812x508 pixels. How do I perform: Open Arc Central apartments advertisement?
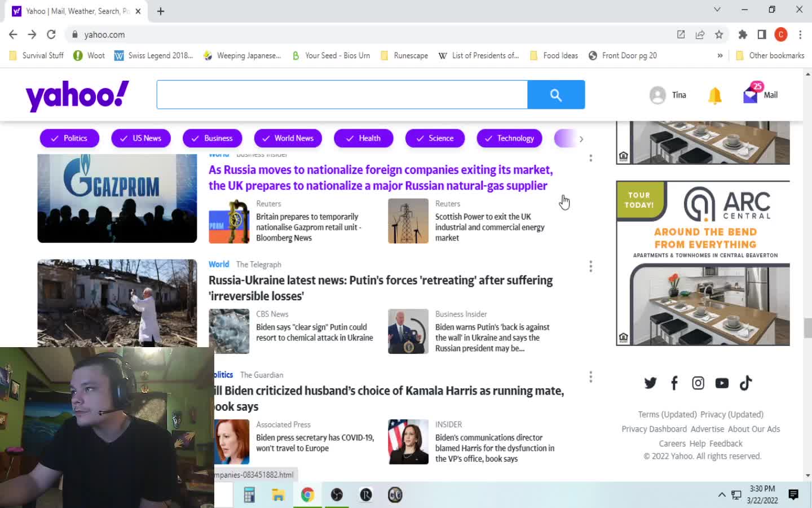point(703,263)
